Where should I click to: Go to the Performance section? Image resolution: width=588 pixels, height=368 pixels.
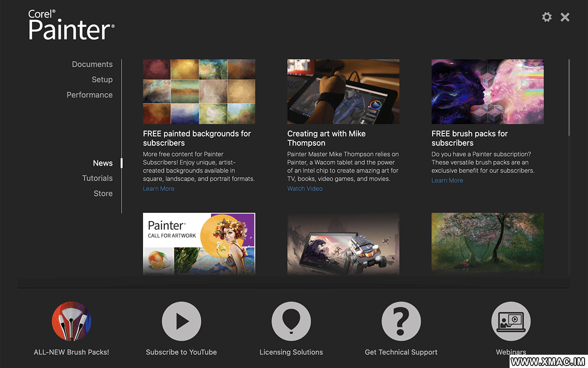(90, 95)
